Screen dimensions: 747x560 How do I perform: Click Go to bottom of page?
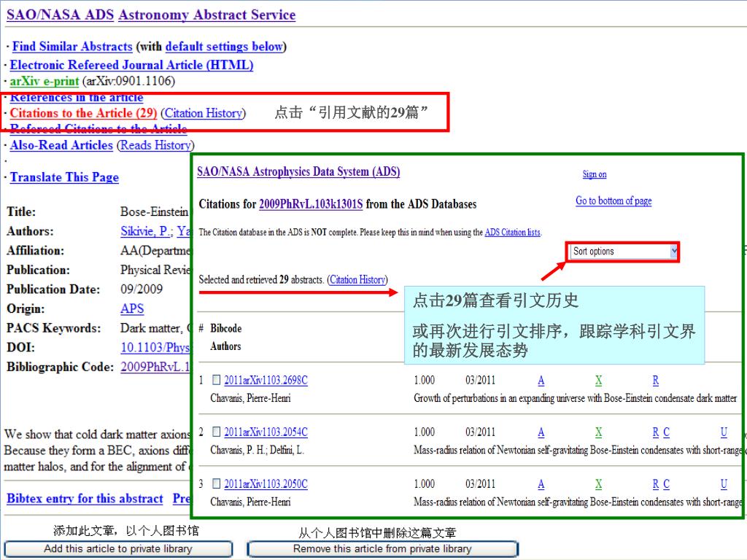[614, 201]
